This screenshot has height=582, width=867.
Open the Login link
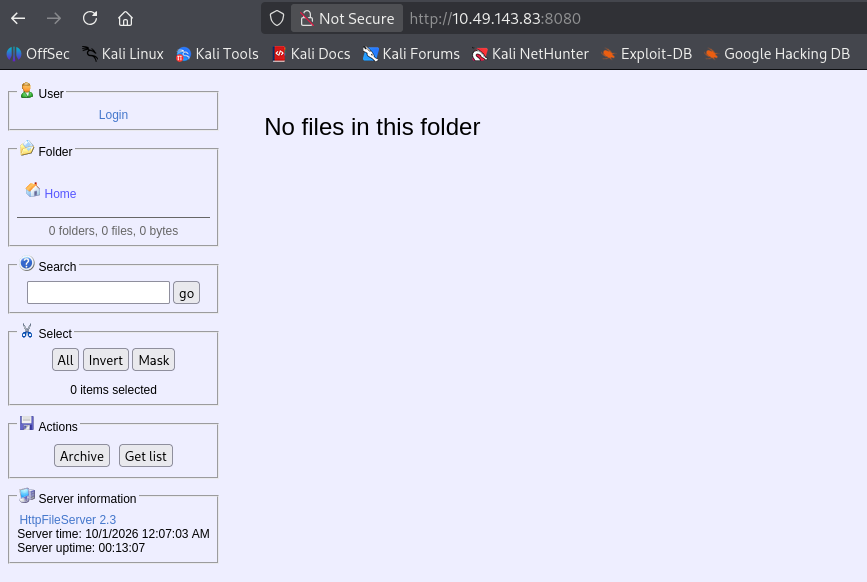click(x=113, y=115)
